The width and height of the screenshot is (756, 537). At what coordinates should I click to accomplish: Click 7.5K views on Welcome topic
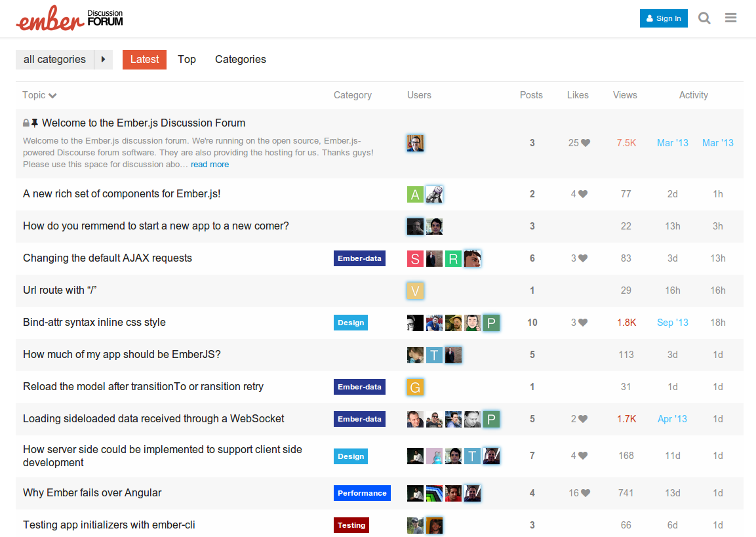[x=626, y=143]
